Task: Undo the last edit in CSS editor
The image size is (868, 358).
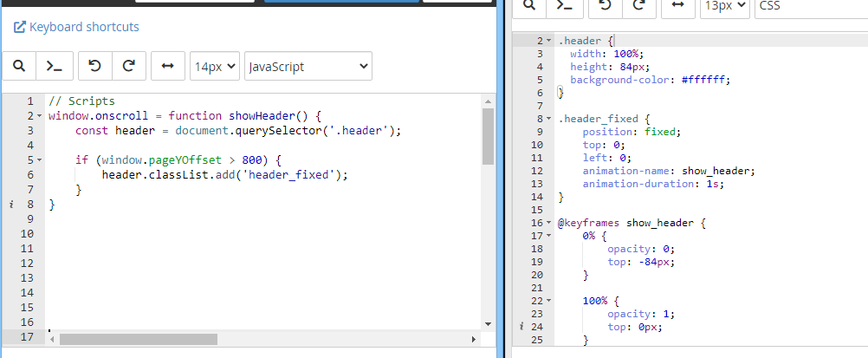Action: point(606,5)
